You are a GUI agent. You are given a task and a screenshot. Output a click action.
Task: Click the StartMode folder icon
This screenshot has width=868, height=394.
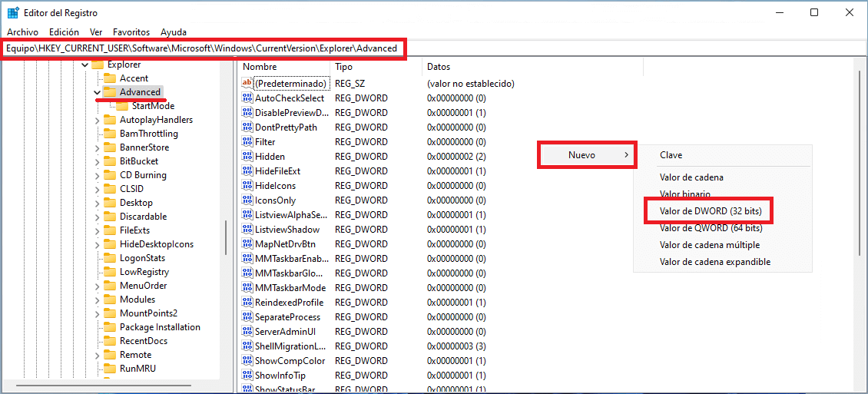coord(122,106)
